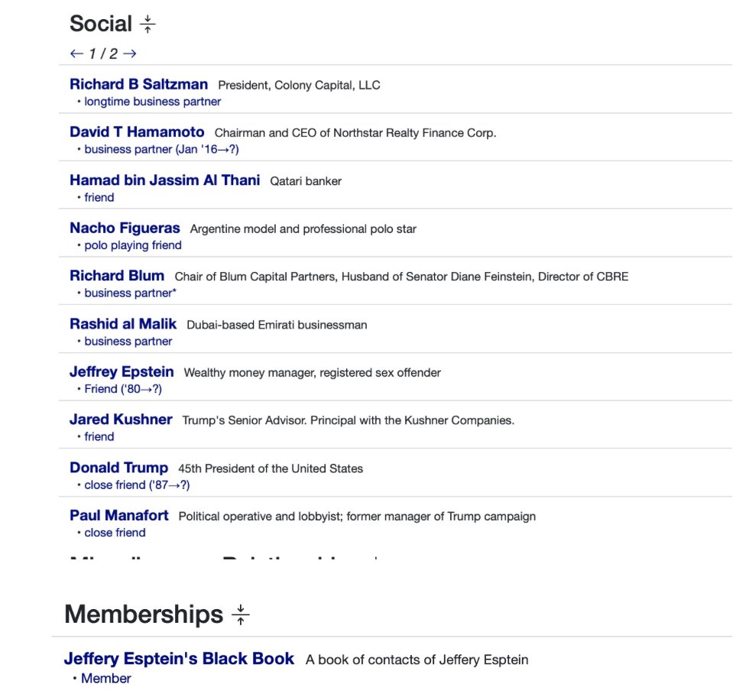The image size is (749, 700).
Task: Click the 'polo playing friend' relationship
Action: click(133, 245)
